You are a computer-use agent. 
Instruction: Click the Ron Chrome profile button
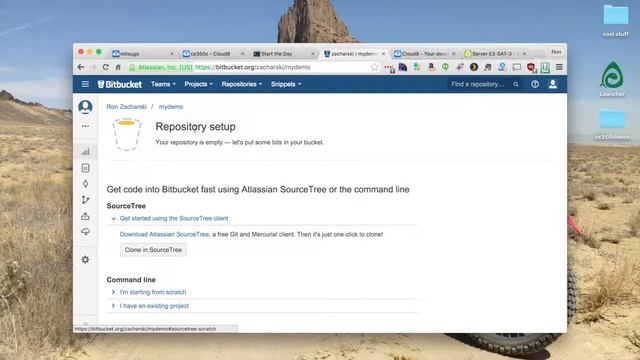point(556,52)
